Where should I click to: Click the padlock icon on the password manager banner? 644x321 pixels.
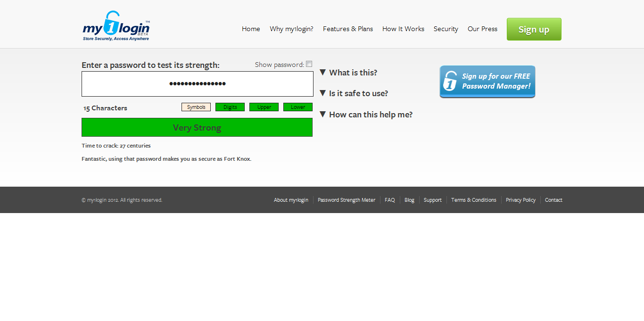tap(450, 81)
